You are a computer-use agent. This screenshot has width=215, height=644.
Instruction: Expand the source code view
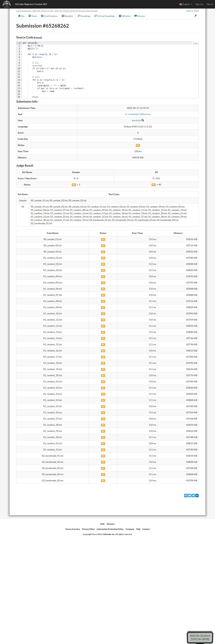point(38,38)
